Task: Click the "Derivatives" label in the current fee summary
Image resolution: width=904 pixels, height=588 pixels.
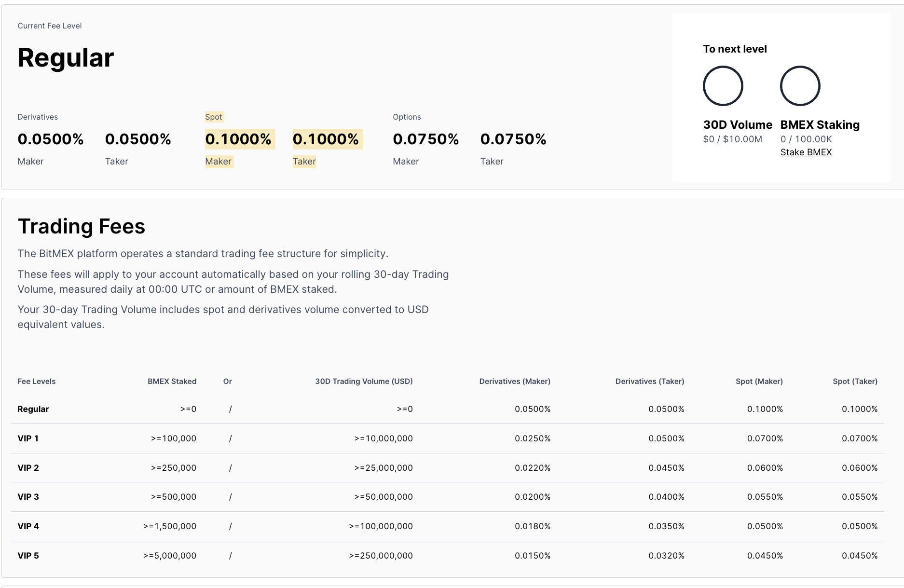Action: point(38,117)
